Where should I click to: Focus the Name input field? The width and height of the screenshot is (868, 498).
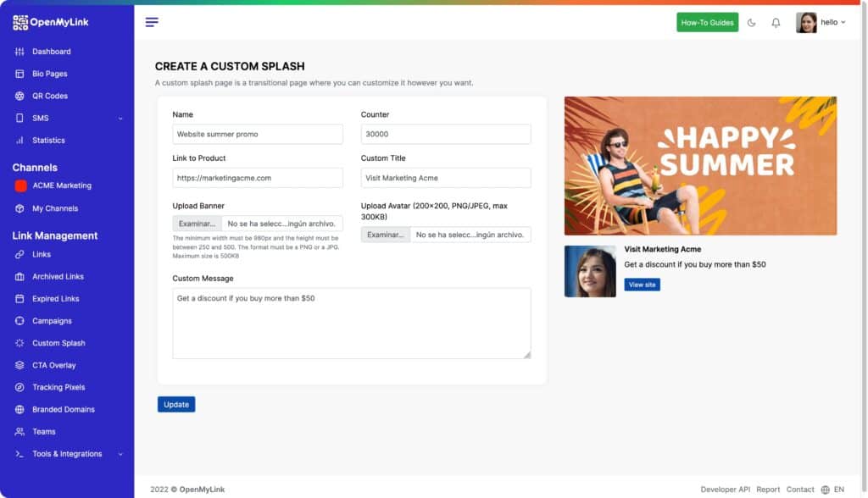click(258, 134)
